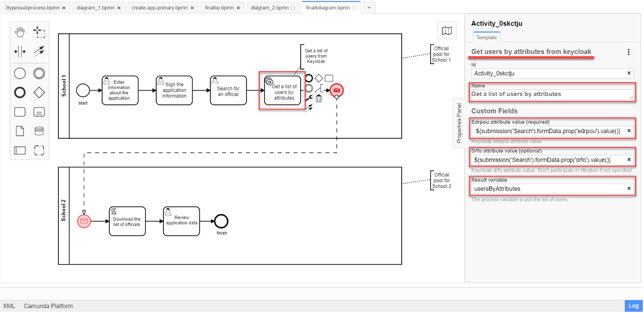This screenshot has height=313, width=644.
Task: Open template options three-dot menu
Action: click(x=628, y=52)
